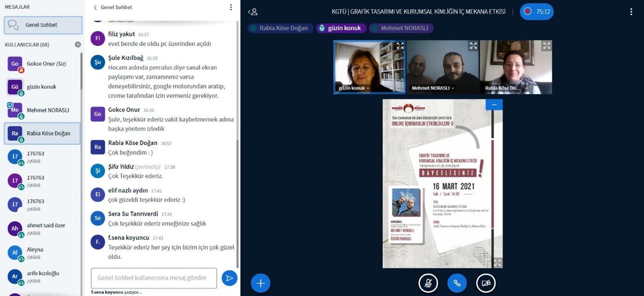Viewport: 644px width, 296px height.
Task: Send the chat message with the arrow button
Action: pos(230,278)
